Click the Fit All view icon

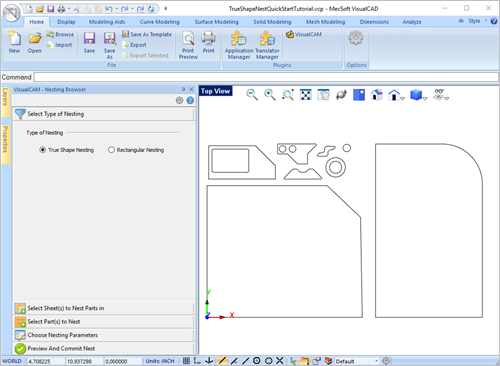coord(306,95)
